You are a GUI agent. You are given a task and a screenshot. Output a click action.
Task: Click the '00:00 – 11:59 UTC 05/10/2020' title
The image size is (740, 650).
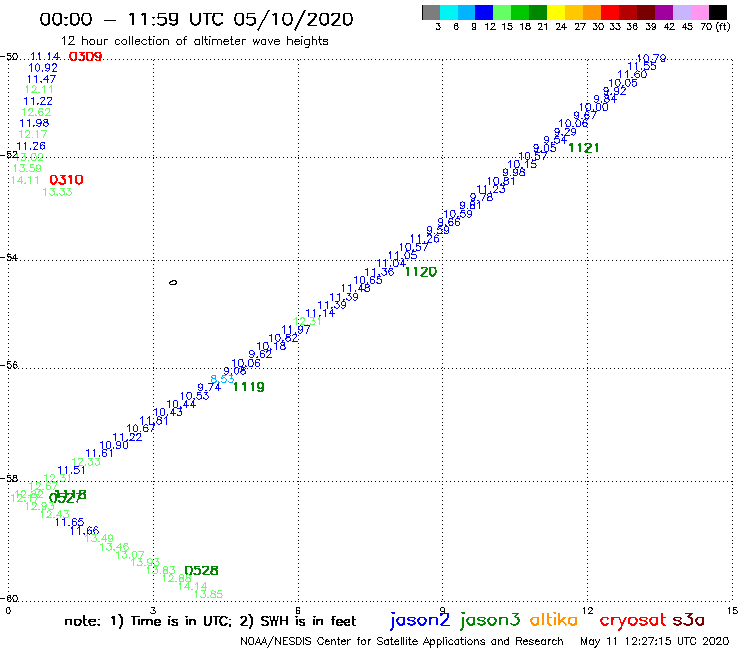coord(196,19)
